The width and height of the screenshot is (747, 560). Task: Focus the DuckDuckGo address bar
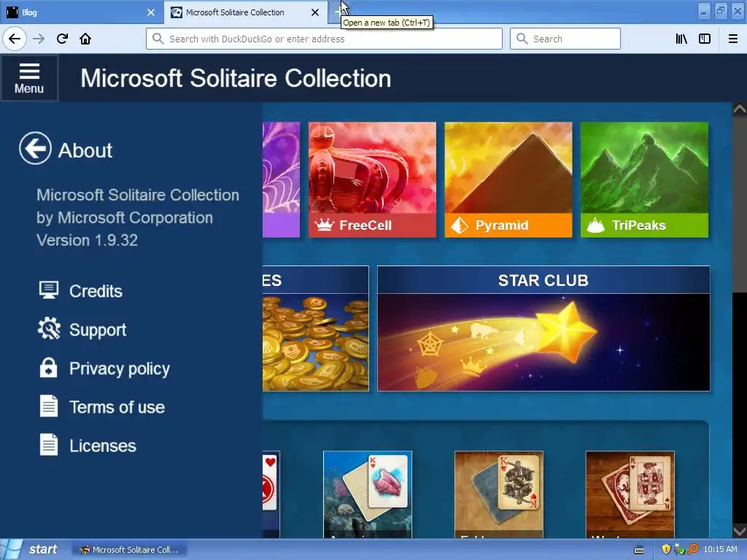pos(324,39)
